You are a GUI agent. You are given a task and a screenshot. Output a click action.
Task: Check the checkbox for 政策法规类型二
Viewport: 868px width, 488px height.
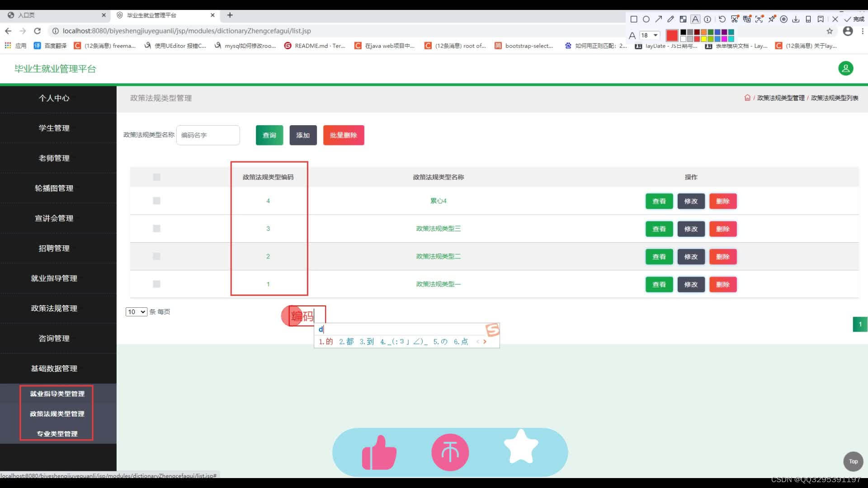(156, 256)
